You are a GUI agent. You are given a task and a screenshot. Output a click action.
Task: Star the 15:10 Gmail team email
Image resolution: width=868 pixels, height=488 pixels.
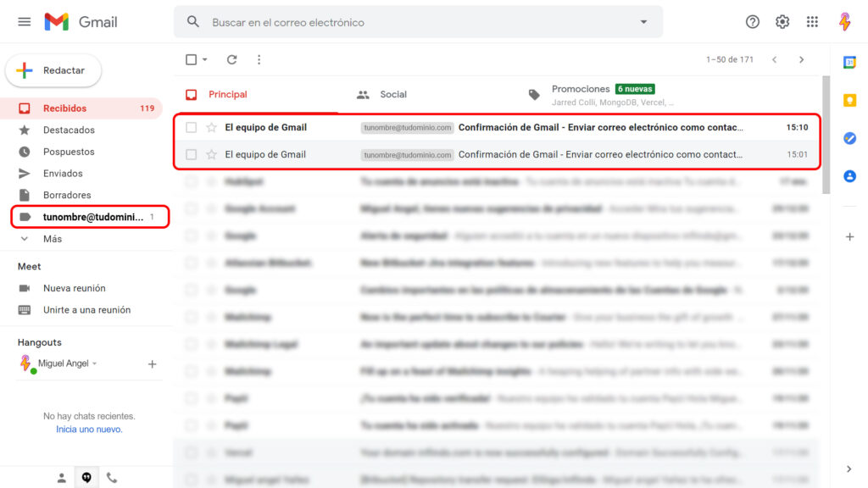tap(211, 128)
